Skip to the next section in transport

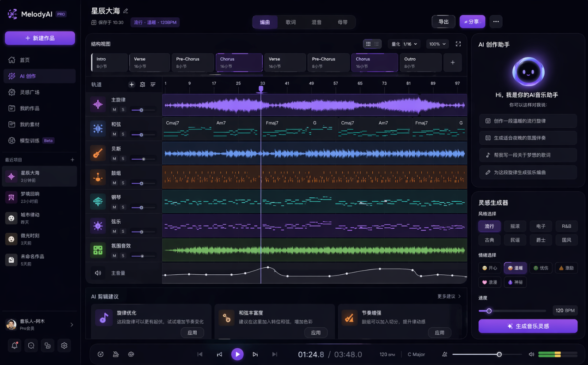[255, 354]
